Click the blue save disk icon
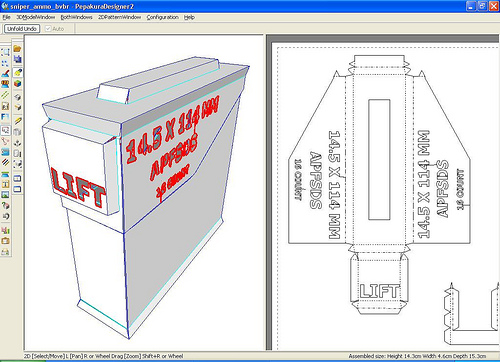 [x=17, y=60]
